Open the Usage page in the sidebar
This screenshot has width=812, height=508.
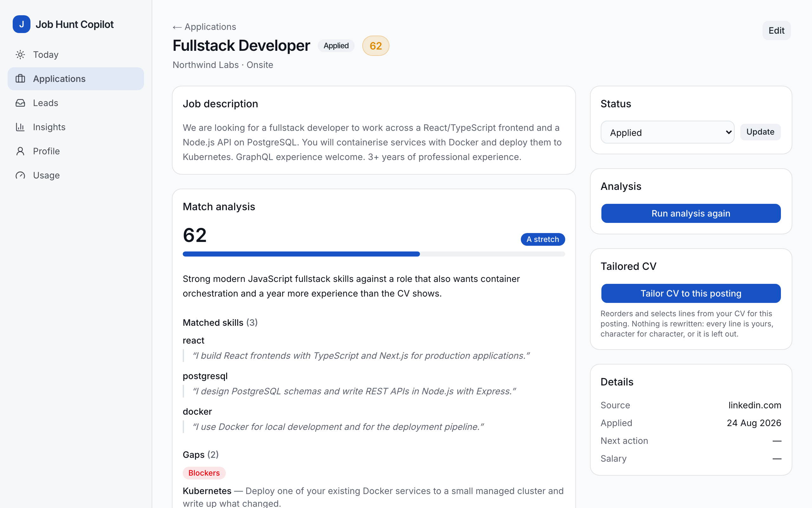tap(76, 175)
